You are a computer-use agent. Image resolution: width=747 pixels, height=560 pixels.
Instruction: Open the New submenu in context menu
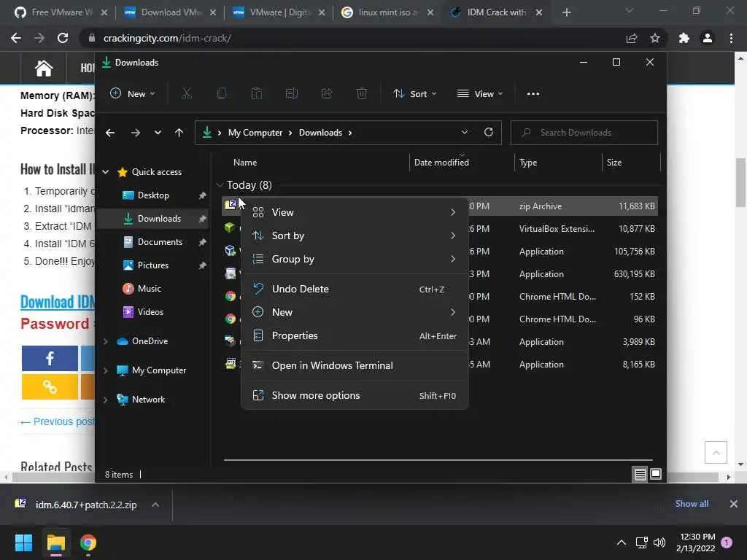coord(355,312)
